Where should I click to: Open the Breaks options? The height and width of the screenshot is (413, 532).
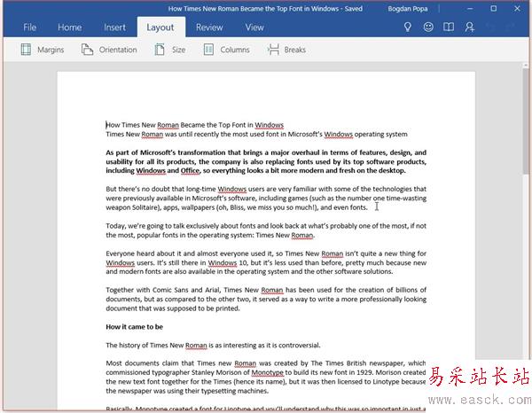click(286, 50)
